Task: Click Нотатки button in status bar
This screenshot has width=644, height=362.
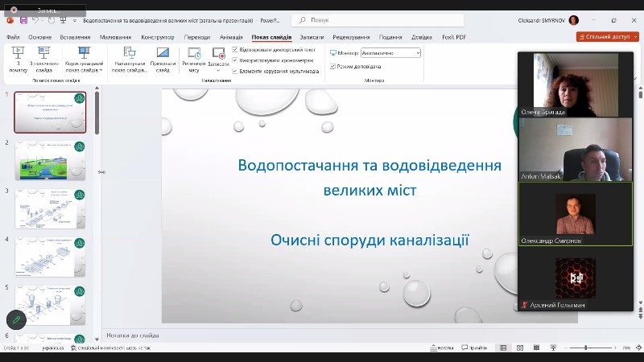Action: tap(438, 348)
